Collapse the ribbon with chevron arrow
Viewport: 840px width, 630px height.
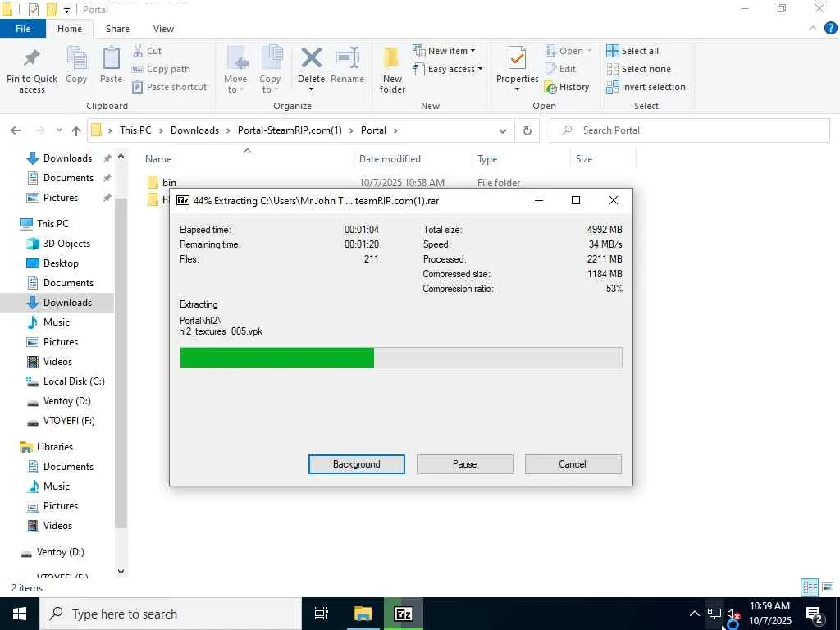pyautogui.click(x=813, y=29)
